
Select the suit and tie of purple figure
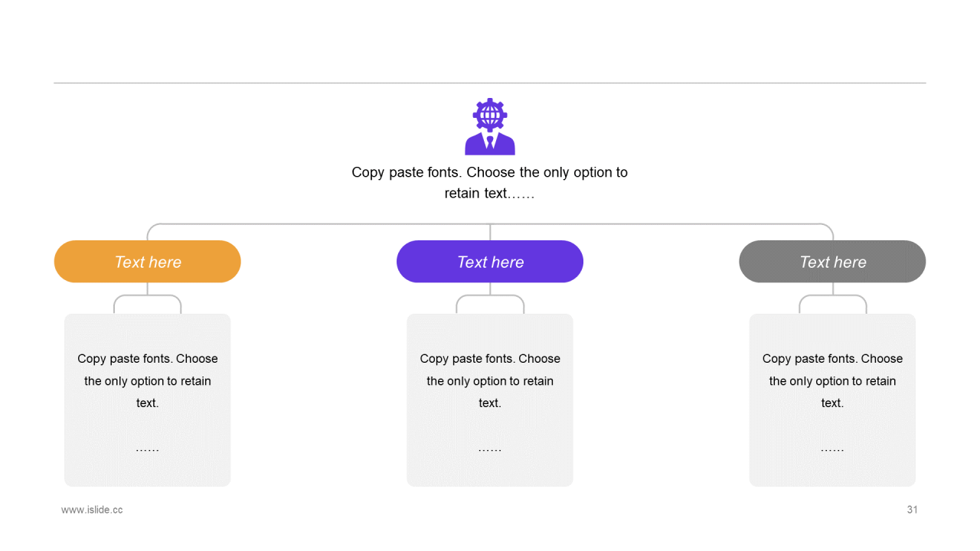point(490,144)
